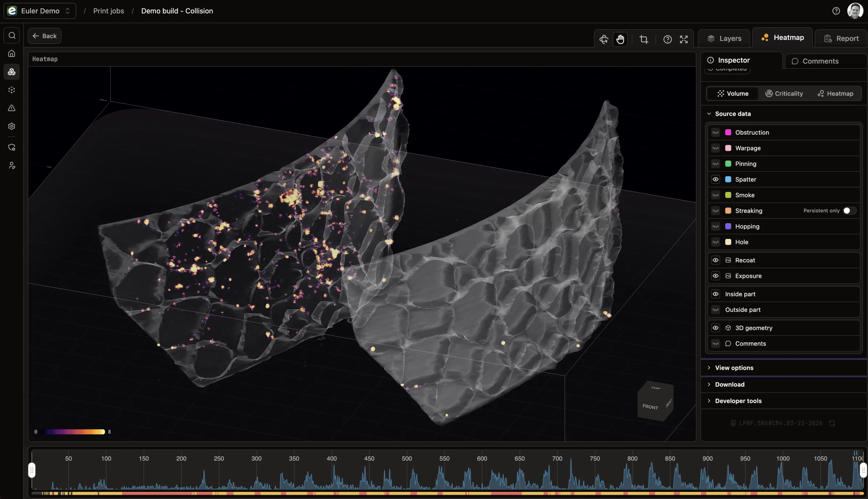Click the TOP face of view cube

pos(656,388)
